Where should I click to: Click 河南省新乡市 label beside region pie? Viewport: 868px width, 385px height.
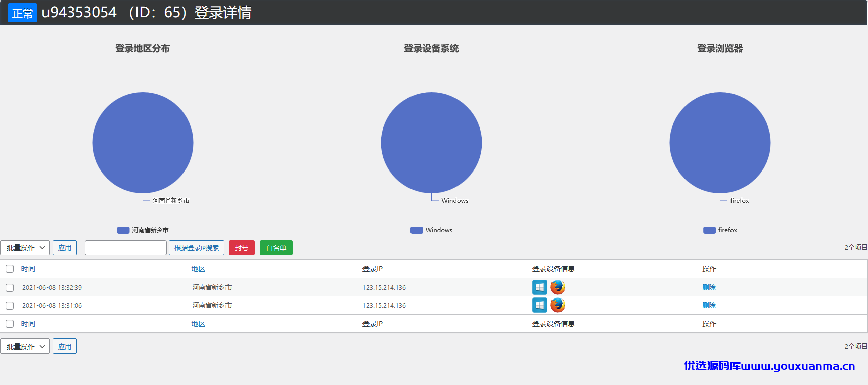tap(171, 201)
